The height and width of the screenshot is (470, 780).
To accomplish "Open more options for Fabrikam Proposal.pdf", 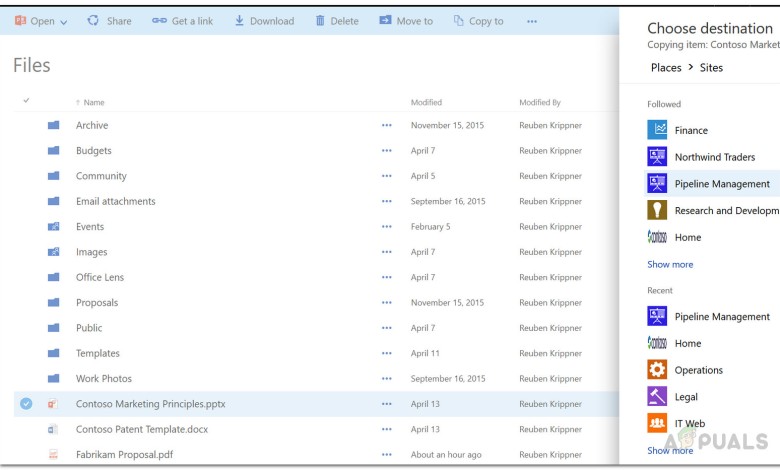I will point(387,455).
